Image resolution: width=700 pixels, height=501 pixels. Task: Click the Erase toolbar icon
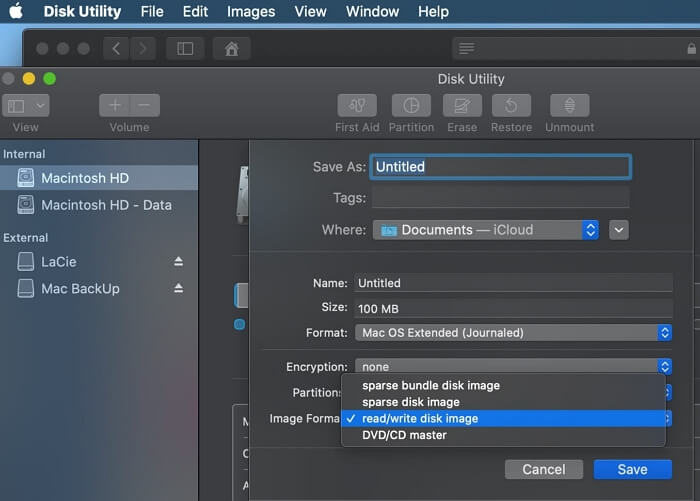(461, 106)
